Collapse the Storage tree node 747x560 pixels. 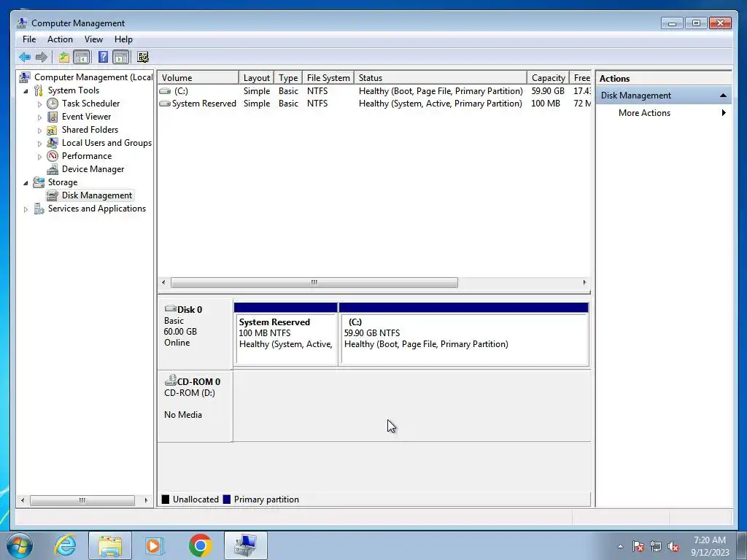(x=26, y=183)
